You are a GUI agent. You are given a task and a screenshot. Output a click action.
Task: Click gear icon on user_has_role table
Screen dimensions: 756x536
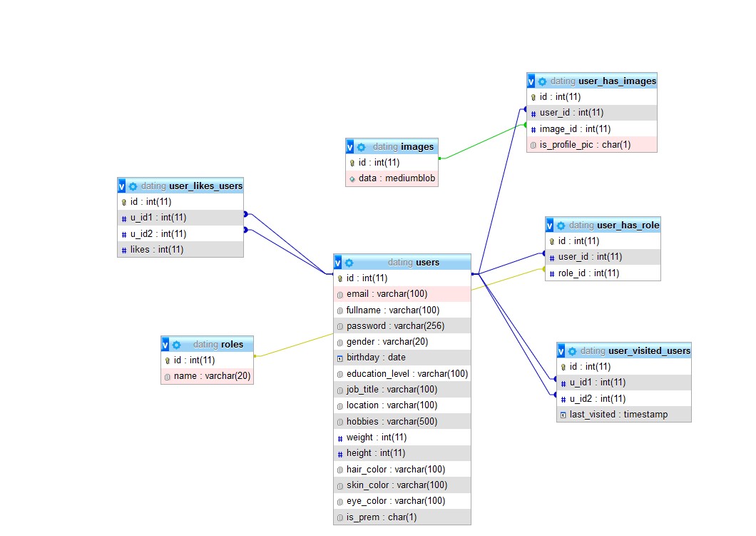tap(561, 226)
